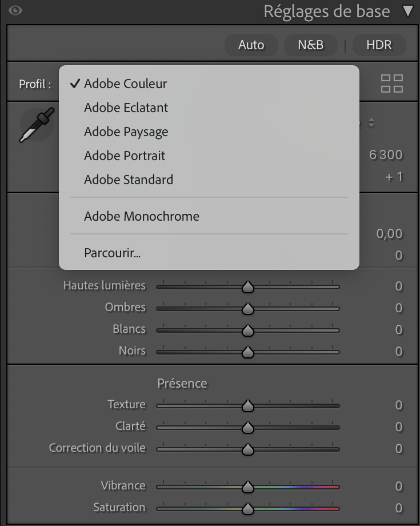Click the Auto tone button
The width and height of the screenshot is (420, 526).
pyautogui.click(x=251, y=45)
